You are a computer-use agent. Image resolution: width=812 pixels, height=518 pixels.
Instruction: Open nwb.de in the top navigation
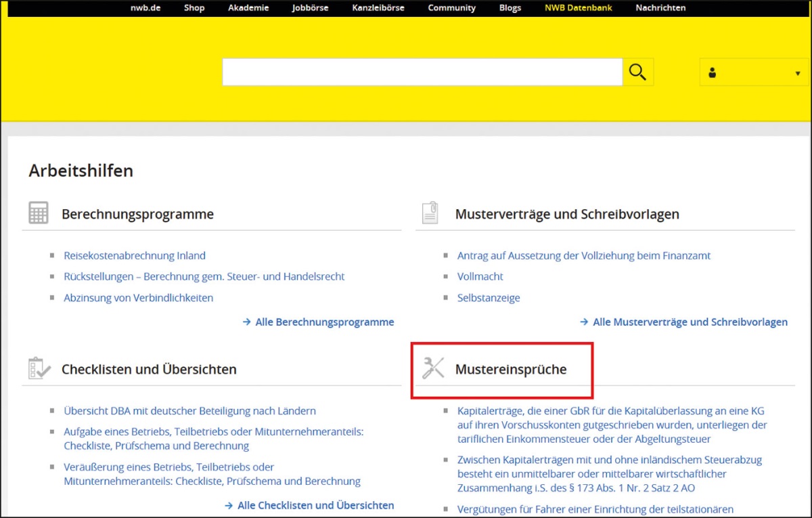coord(145,8)
